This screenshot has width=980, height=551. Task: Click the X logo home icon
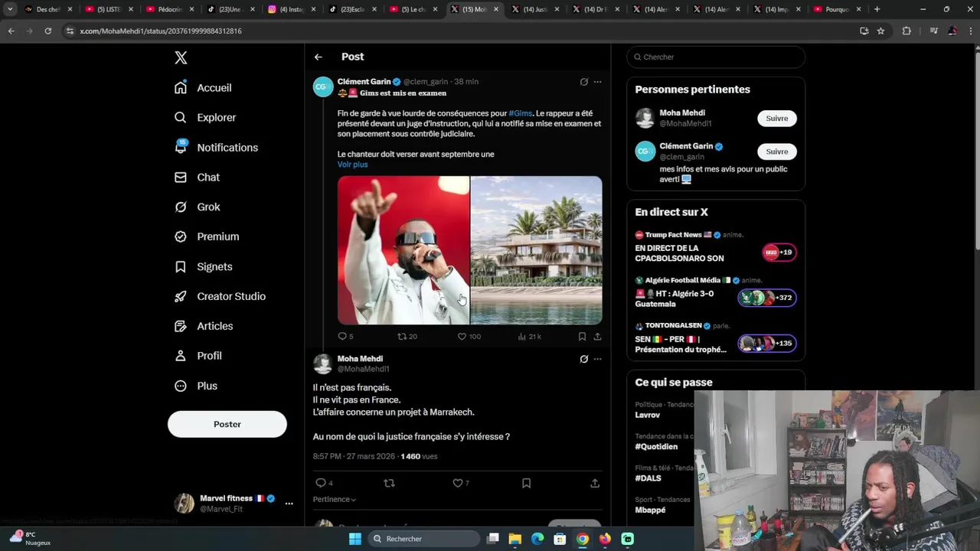181,57
